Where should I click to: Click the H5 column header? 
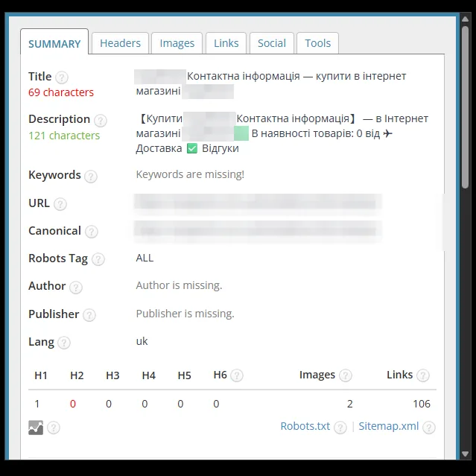185,375
